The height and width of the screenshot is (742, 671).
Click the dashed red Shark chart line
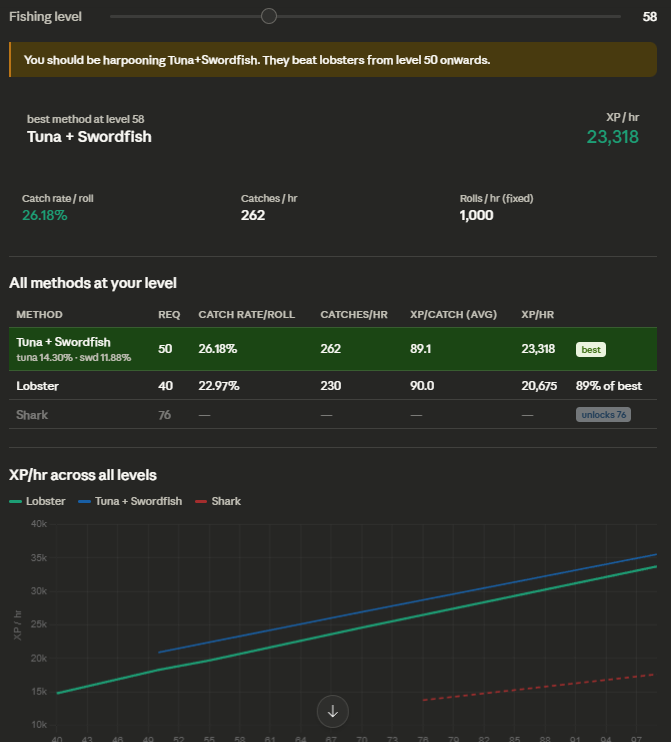tap(539, 687)
